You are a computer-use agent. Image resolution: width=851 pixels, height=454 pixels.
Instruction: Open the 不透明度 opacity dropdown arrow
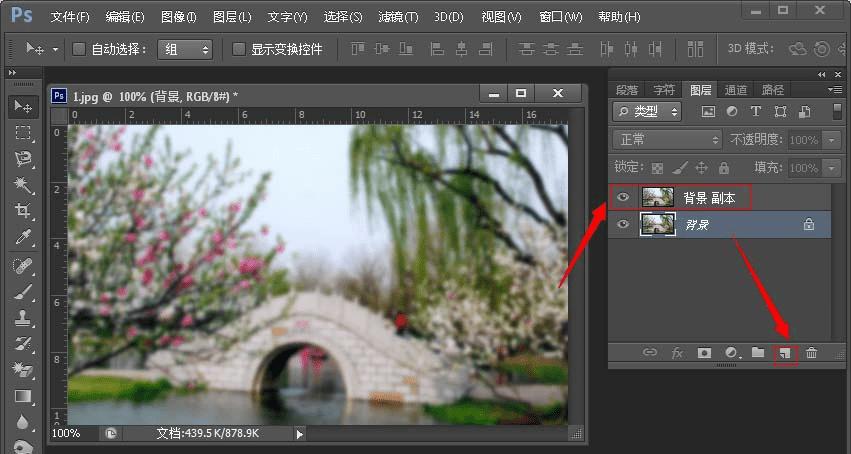pyautogui.click(x=832, y=140)
